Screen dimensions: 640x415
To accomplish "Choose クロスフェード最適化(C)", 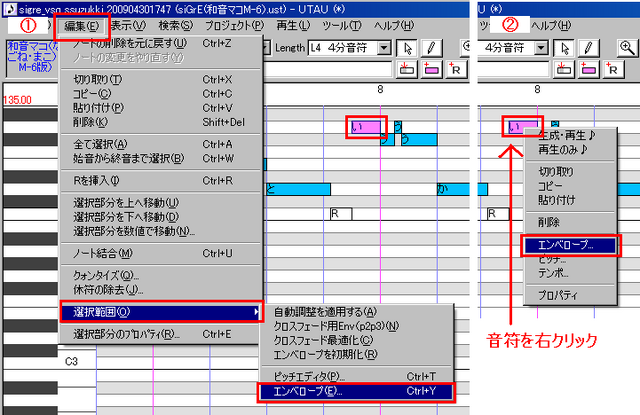I will (356, 340).
